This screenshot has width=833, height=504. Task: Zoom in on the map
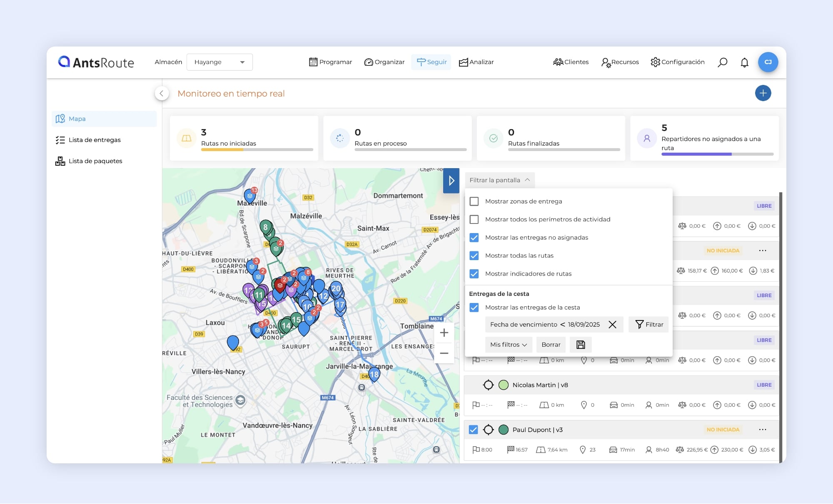tap(444, 333)
